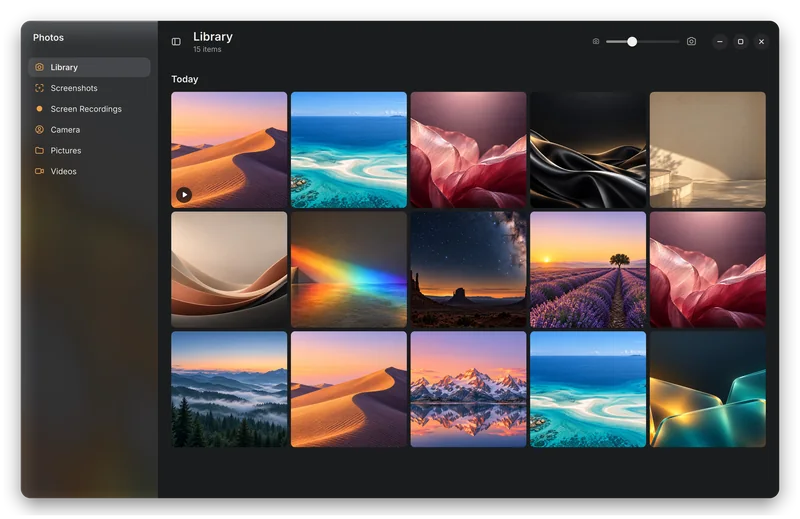This screenshot has height=519, width=800.
Task: Open the Milky Way desert night photo
Action: 468,269
